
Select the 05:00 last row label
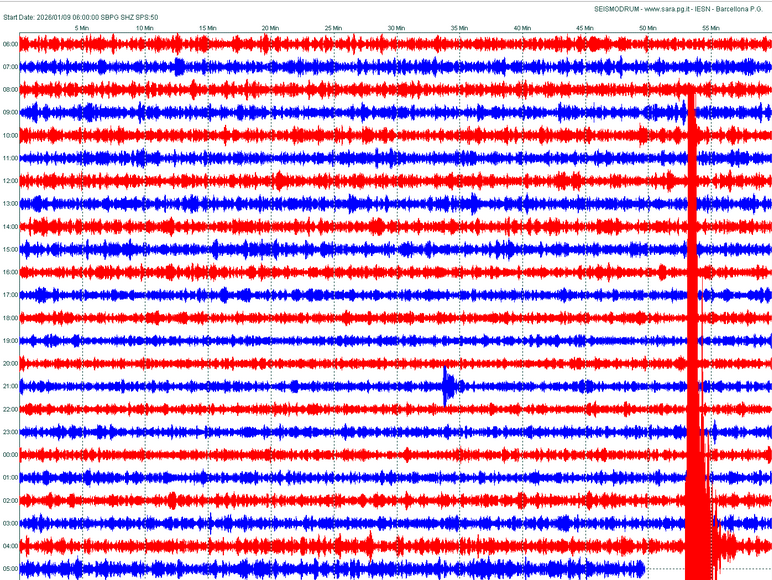click(x=10, y=569)
